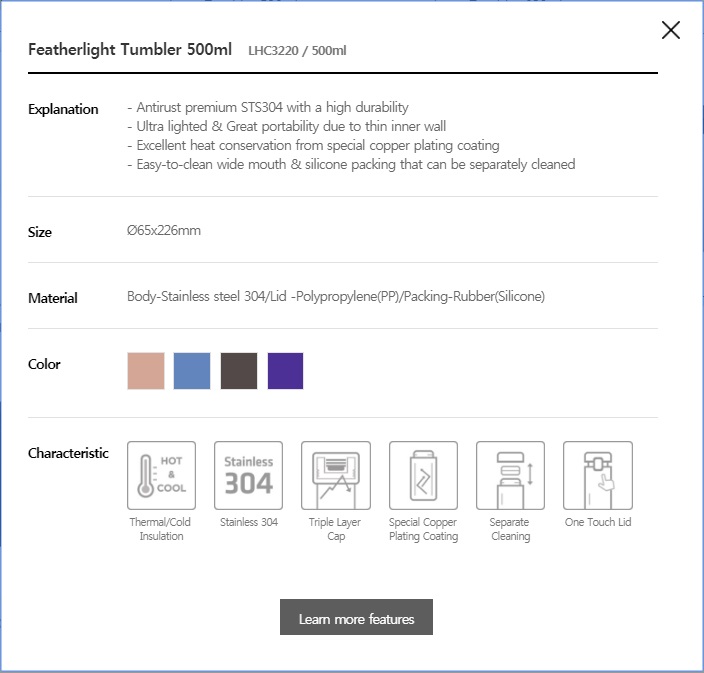Click the Ø65x226mm size value
The height and width of the screenshot is (673, 704).
tap(164, 230)
